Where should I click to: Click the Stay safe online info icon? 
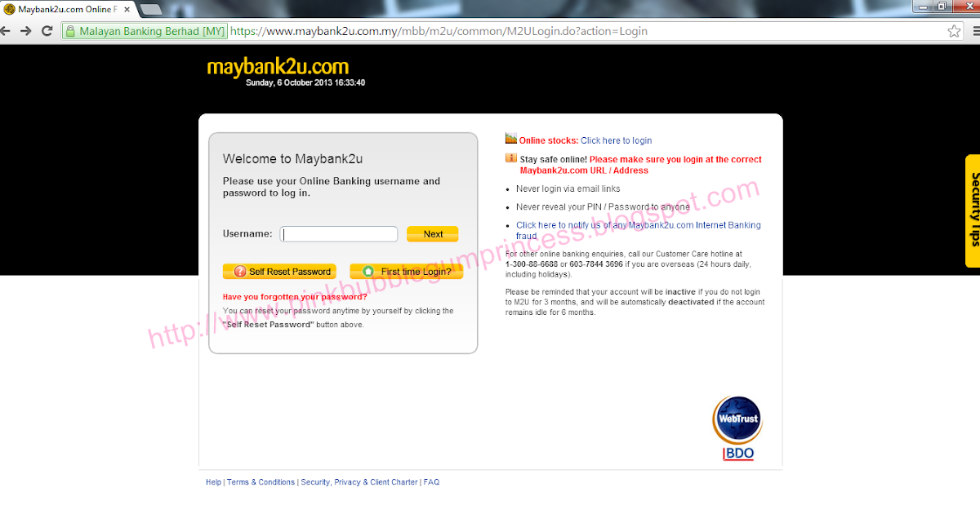(x=511, y=158)
